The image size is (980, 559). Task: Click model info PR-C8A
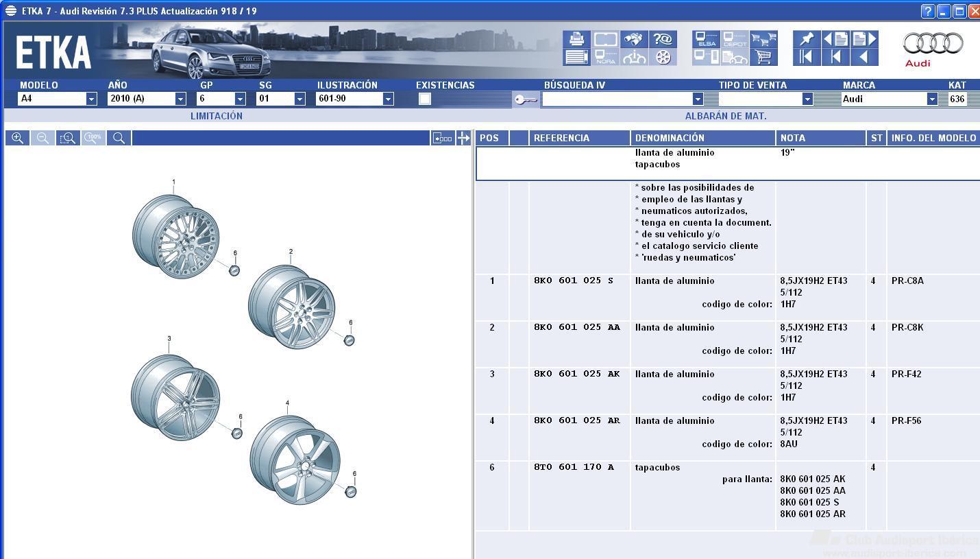click(907, 281)
